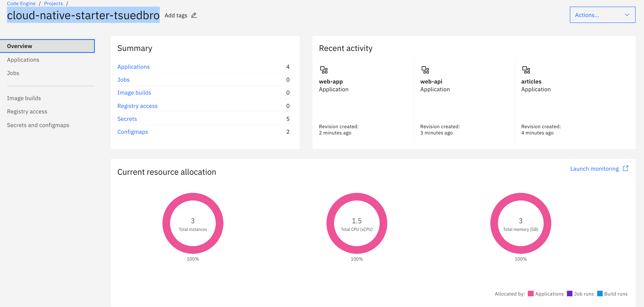Open Secrets link in Summary
The image size is (644, 307).
click(x=127, y=119)
